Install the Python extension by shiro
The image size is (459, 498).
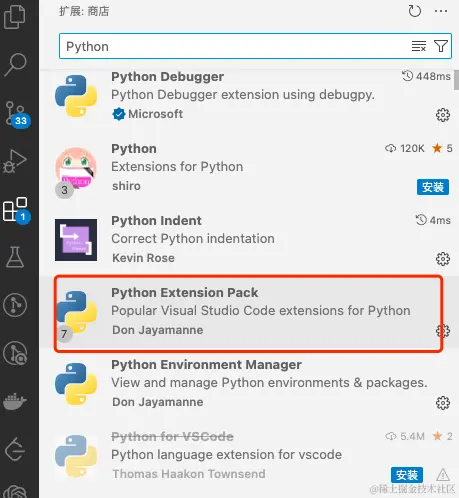click(x=433, y=187)
